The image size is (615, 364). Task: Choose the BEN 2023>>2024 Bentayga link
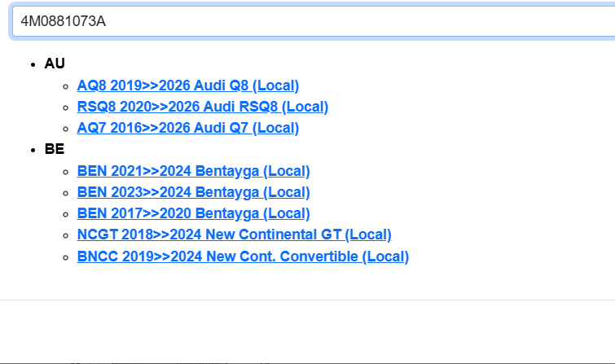pos(193,193)
